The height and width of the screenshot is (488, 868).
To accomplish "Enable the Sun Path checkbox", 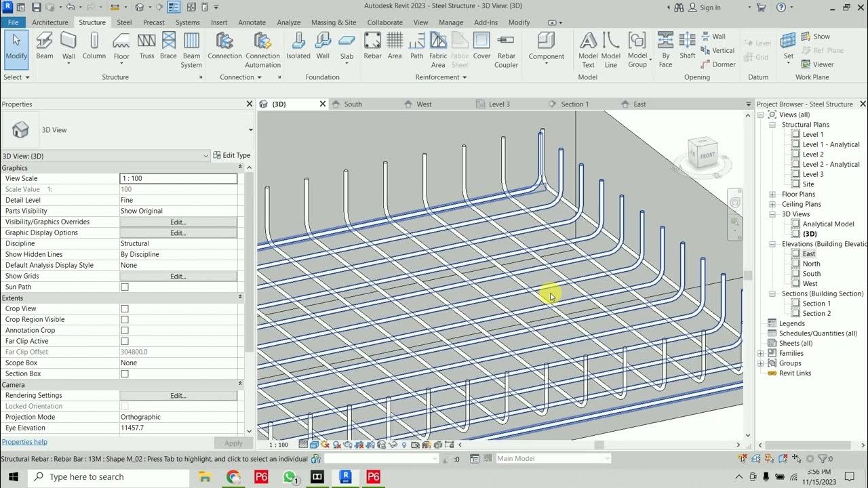I will tap(125, 287).
